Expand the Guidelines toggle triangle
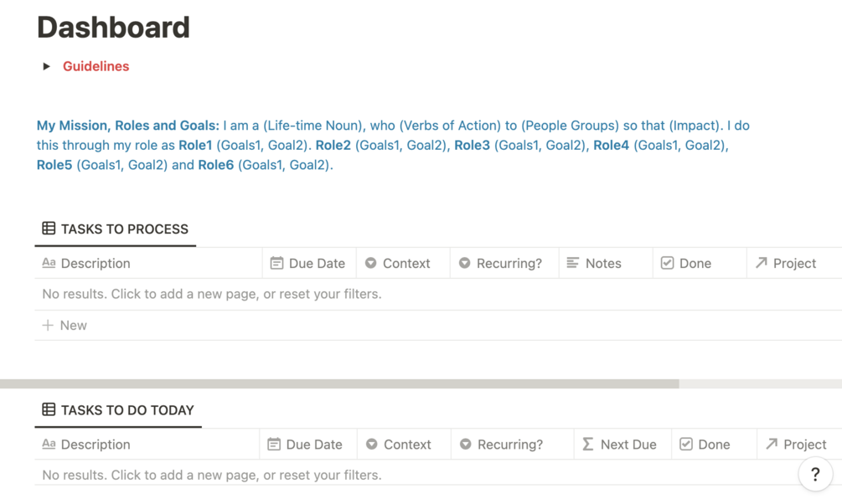The image size is (842, 504). [46, 66]
